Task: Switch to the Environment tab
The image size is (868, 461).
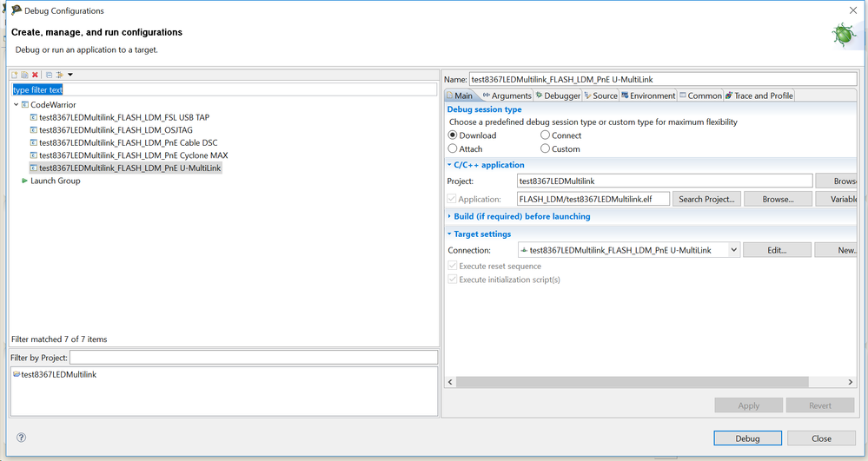Action: [x=648, y=95]
